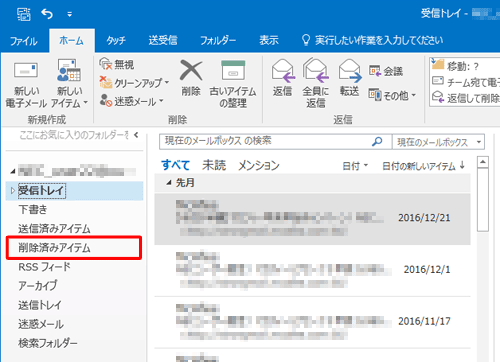The height and width of the screenshot is (362, 500).
Task: Toggle 日付の新しいアイテム sort order
Action: point(423,166)
